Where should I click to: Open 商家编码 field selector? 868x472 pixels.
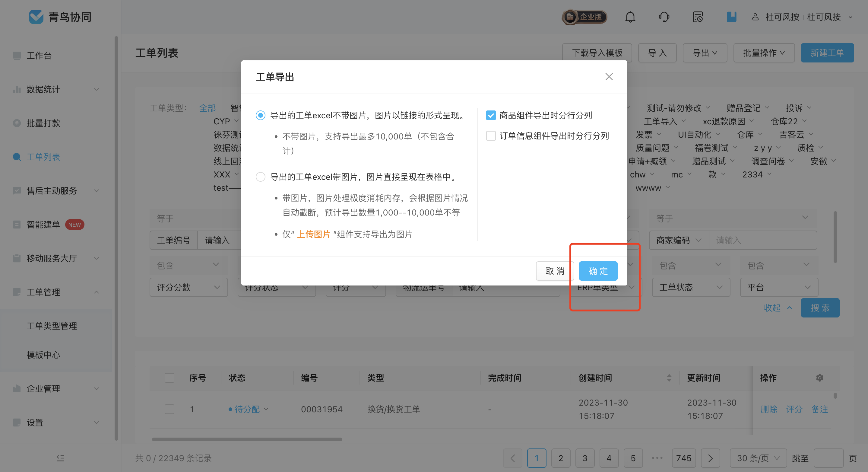(679, 240)
